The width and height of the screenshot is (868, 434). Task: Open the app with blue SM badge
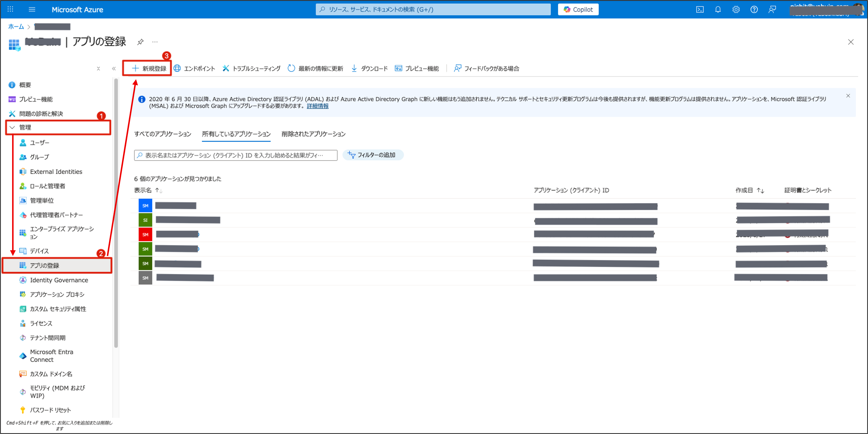[175, 206]
